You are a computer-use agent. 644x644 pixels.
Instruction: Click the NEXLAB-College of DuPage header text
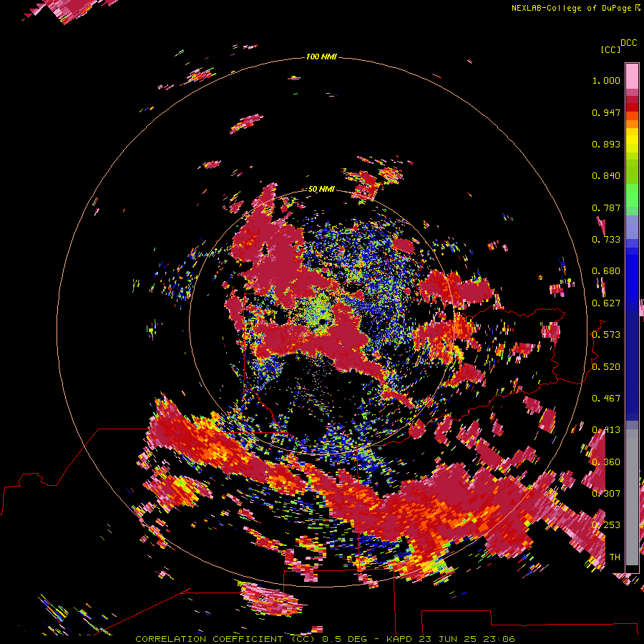coord(571,8)
